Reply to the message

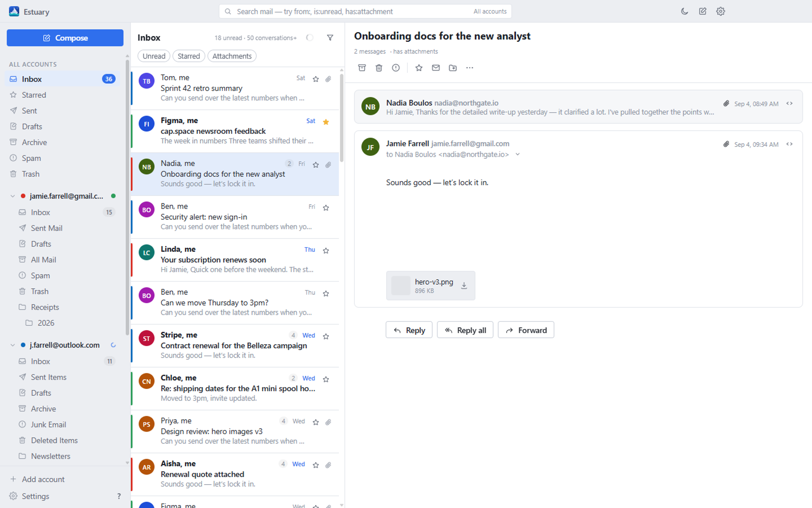coord(409,330)
